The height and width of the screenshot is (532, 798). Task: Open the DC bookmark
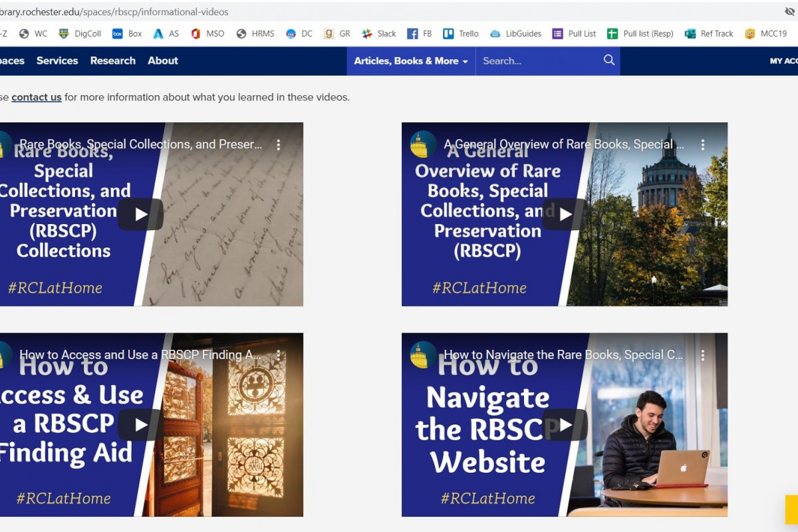[299, 34]
